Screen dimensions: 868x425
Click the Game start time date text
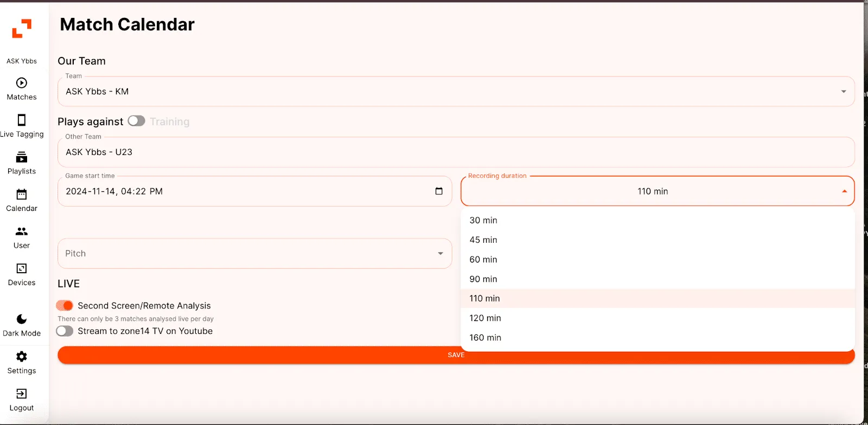pos(114,191)
